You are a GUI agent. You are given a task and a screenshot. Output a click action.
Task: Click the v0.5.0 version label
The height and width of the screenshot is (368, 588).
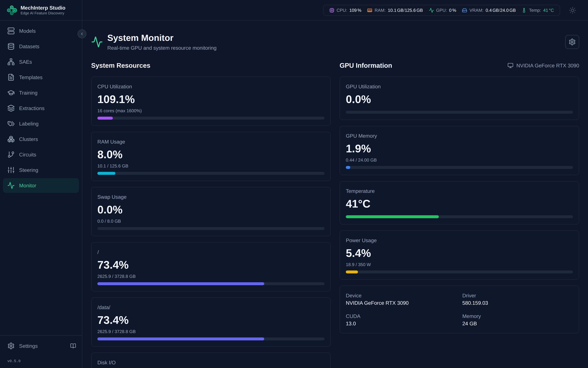14,361
